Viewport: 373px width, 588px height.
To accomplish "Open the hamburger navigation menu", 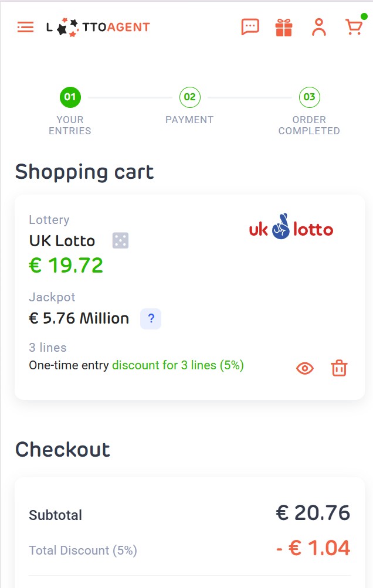I will pyautogui.click(x=25, y=27).
